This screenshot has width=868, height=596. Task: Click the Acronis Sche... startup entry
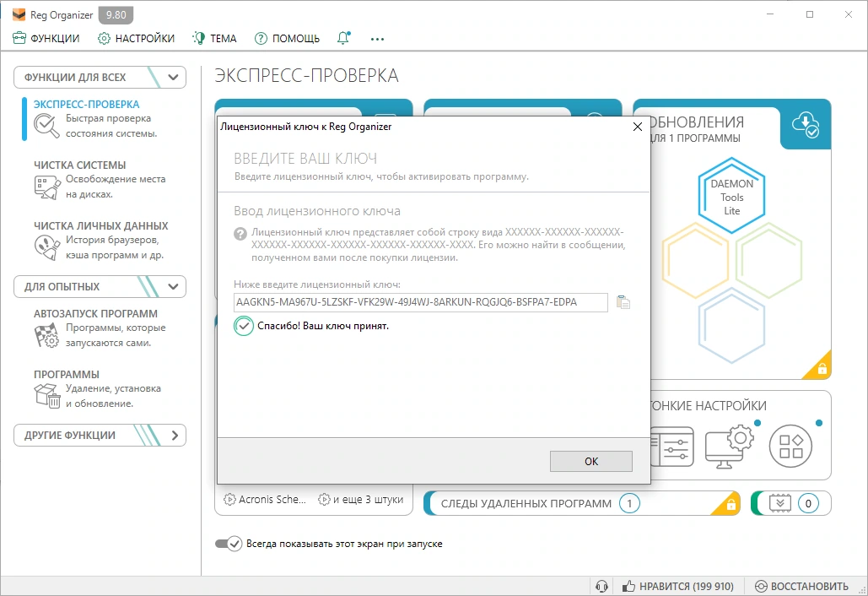click(265, 500)
